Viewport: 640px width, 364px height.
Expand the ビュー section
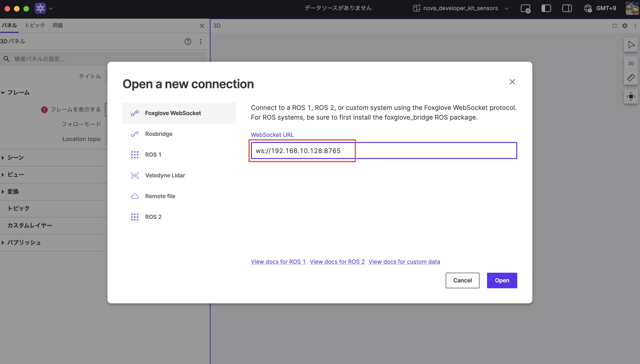[13, 175]
